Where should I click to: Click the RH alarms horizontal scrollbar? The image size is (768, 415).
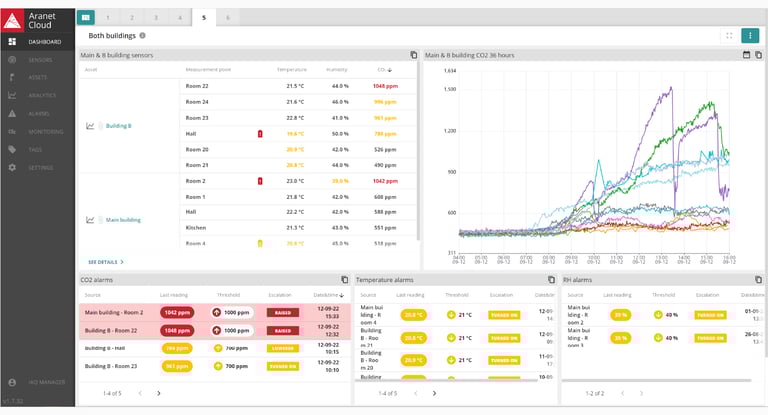656,380
